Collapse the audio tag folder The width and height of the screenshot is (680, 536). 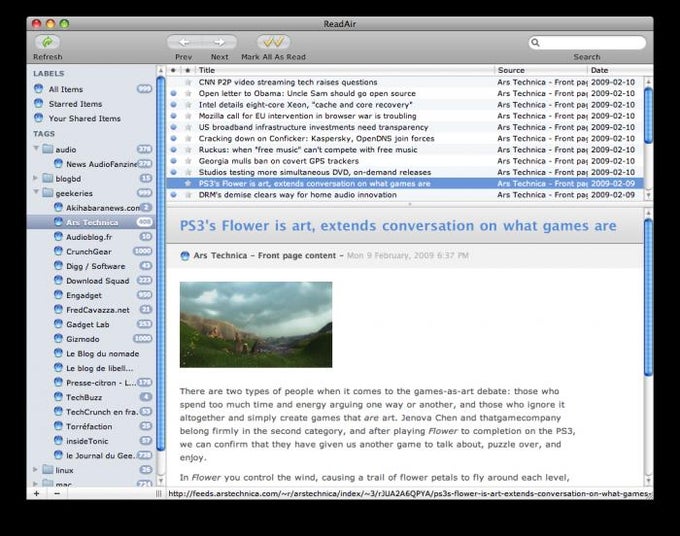[36, 149]
